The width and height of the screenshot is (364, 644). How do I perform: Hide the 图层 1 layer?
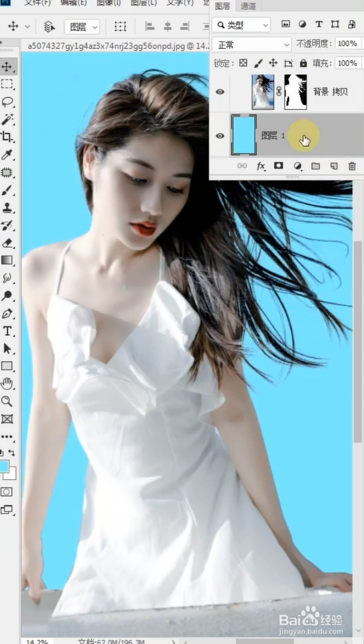[x=220, y=135]
